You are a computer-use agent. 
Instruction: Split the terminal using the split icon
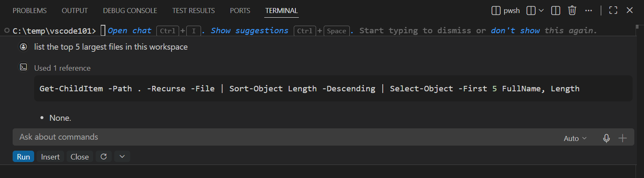[x=555, y=11]
